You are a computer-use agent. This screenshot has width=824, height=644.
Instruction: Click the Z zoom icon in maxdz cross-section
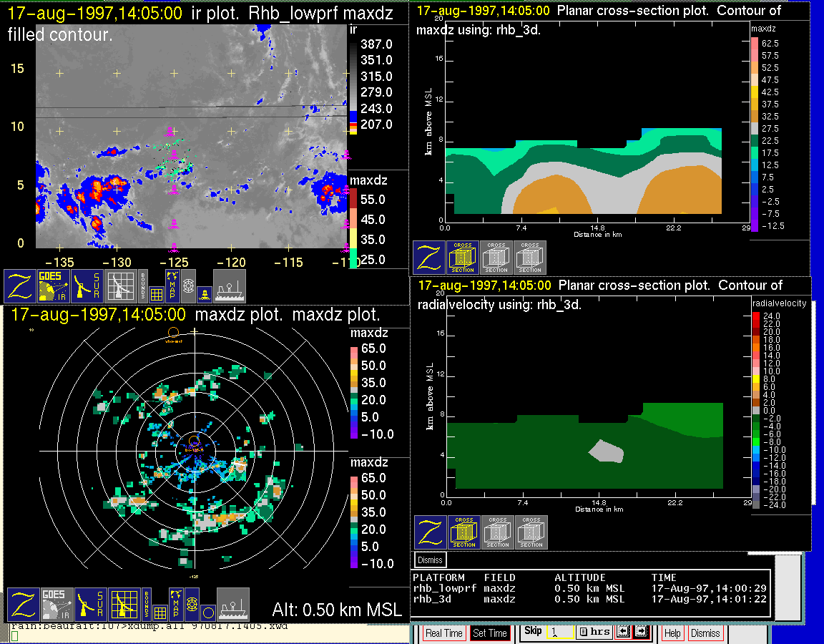pyautogui.click(x=429, y=258)
